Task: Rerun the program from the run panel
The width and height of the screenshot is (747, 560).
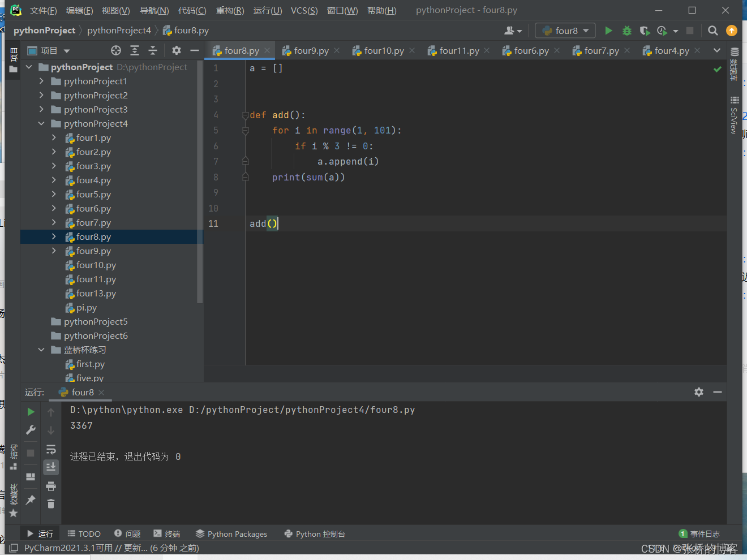Action: pyautogui.click(x=31, y=412)
